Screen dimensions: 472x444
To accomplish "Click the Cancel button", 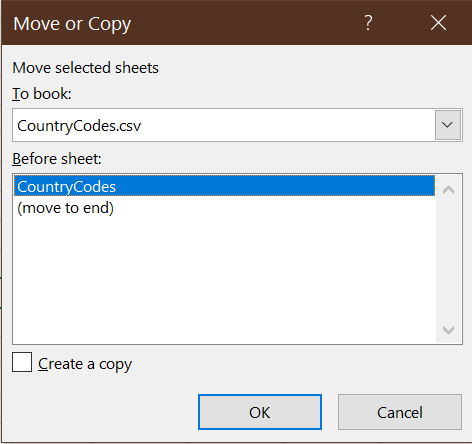I will pos(400,412).
